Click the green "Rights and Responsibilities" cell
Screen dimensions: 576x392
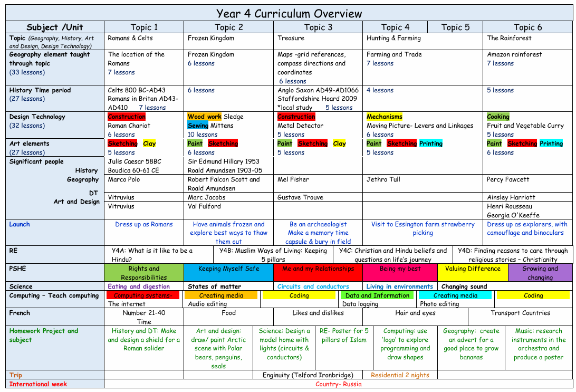pyautogui.click(x=143, y=273)
